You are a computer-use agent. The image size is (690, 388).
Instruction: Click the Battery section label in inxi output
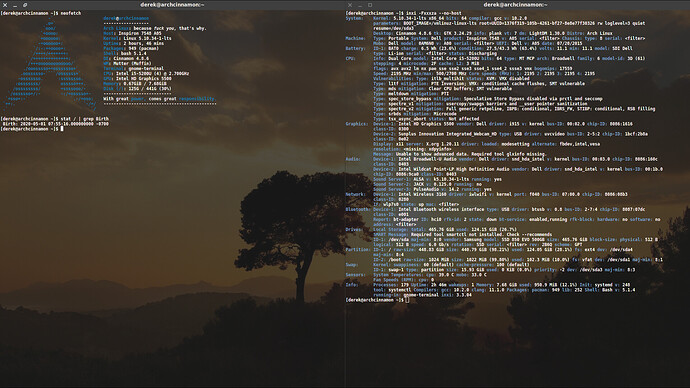click(356, 48)
